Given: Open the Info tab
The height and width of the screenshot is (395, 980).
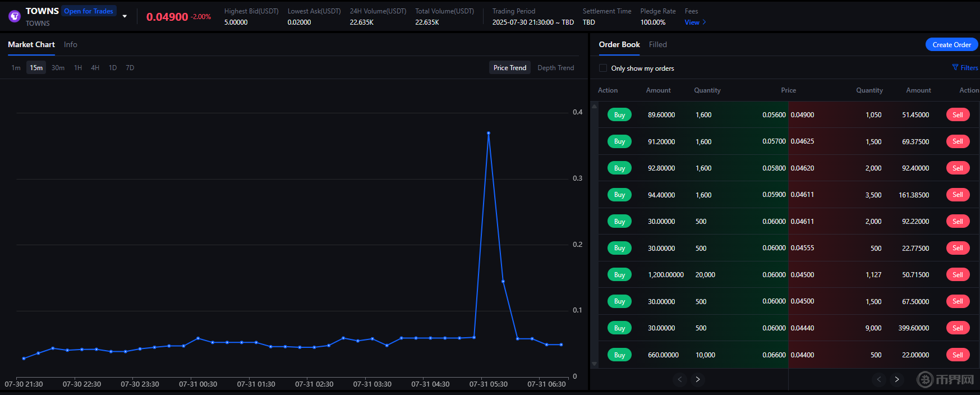Looking at the screenshot, I should pyautogui.click(x=71, y=44).
